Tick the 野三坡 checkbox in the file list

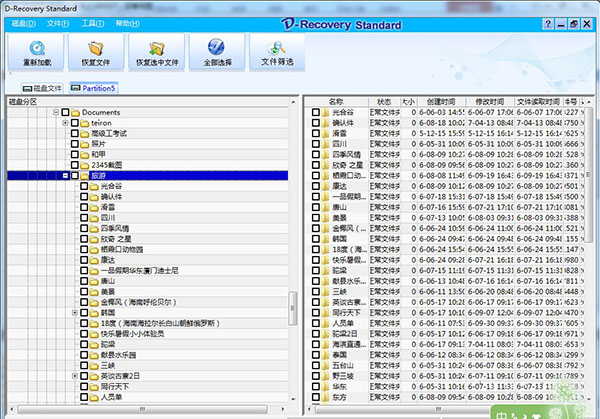coord(316,376)
